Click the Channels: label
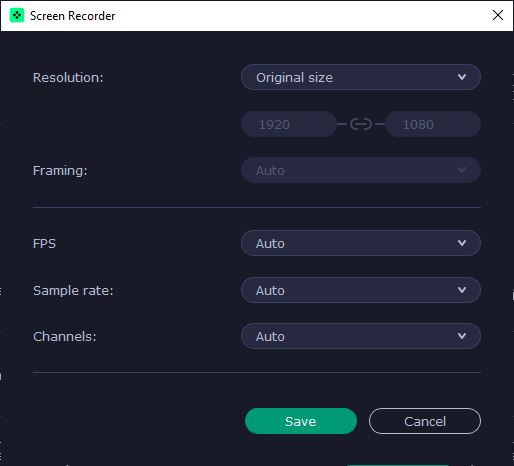The width and height of the screenshot is (514, 466). click(64, 336)
